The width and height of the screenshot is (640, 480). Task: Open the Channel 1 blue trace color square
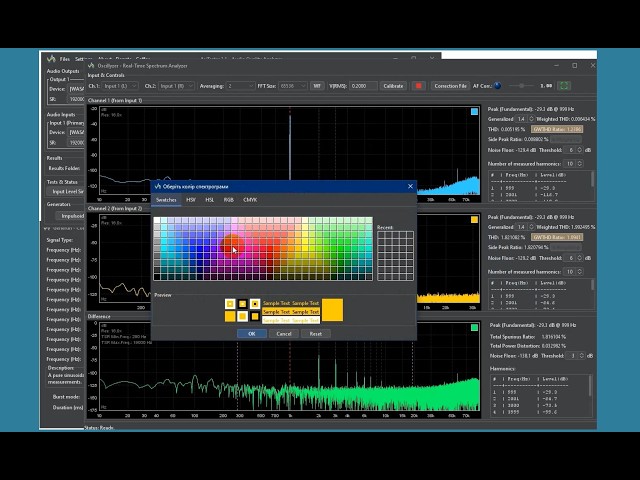pyautogui.click(x=474, y=111)
